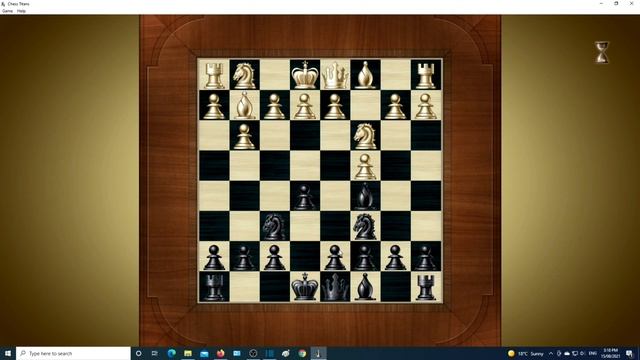Image resolution: width=640 pixels, height=360 pixels.
Task: Open Cortana from the taskbar
Action: click(138, 353)
